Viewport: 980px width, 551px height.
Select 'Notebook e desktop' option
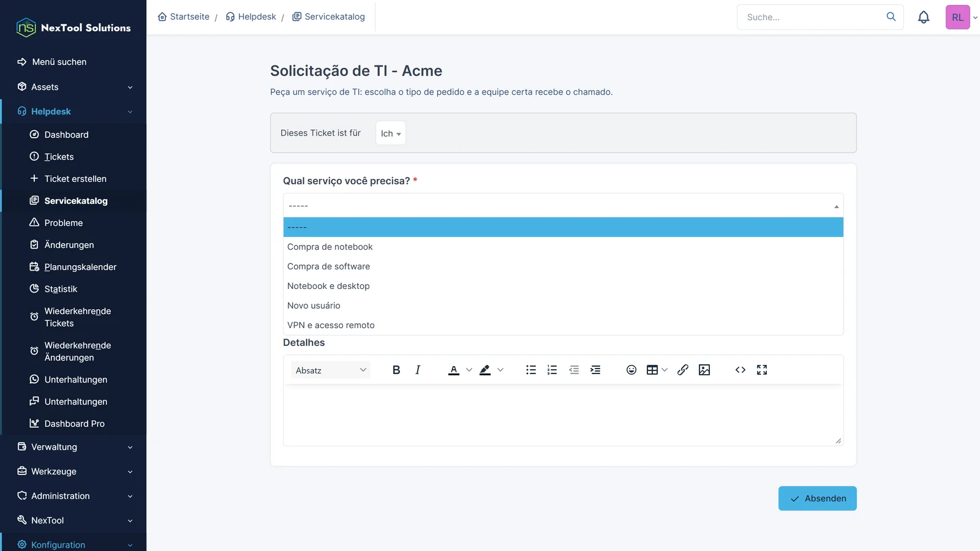pyautogui.click(x=563, y=286)
